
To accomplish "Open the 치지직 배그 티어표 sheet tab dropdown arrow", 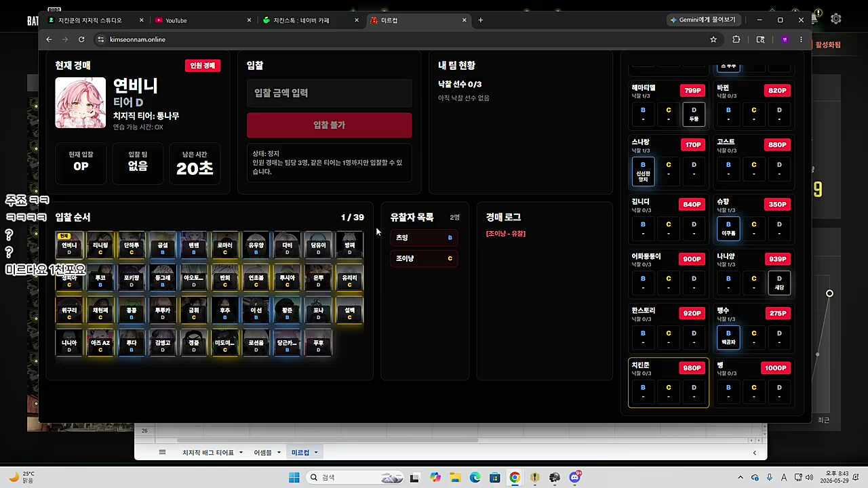I will (x=240, y=452).
